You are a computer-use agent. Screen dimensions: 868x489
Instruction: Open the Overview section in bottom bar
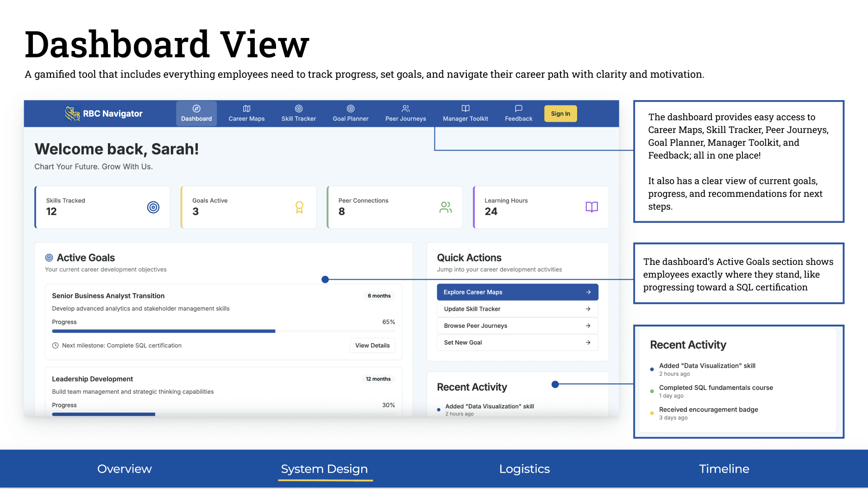click(x=125, y=469)
